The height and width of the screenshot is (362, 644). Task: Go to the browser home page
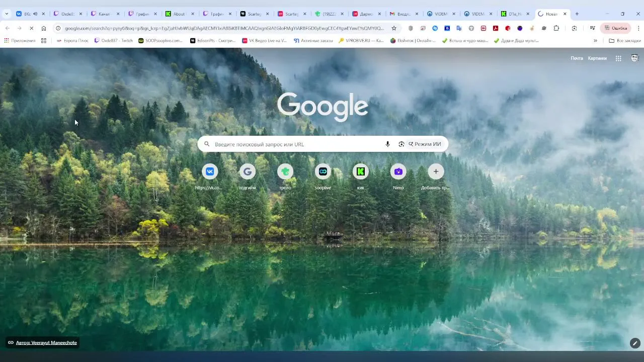pos(44,28)
